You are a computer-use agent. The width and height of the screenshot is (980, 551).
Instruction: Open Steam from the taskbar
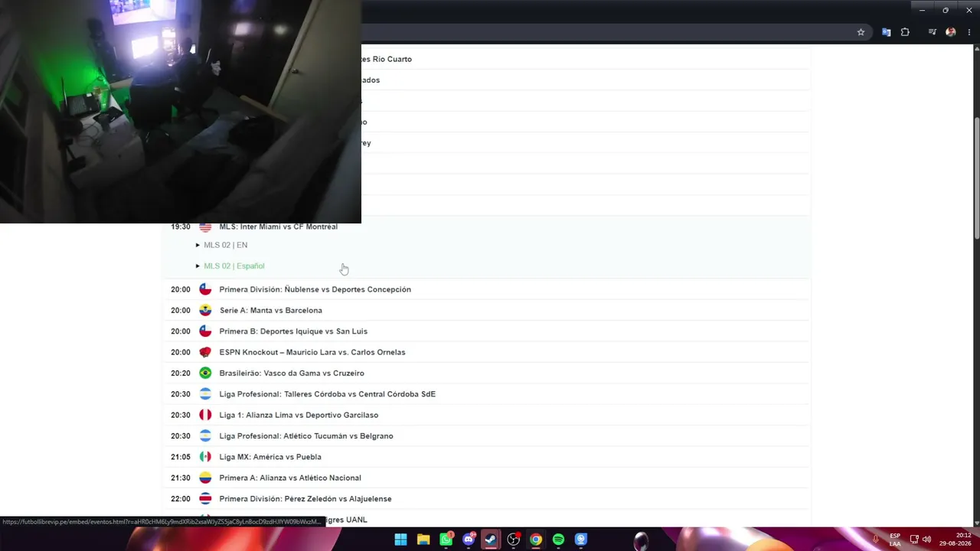tap(491, 540)
